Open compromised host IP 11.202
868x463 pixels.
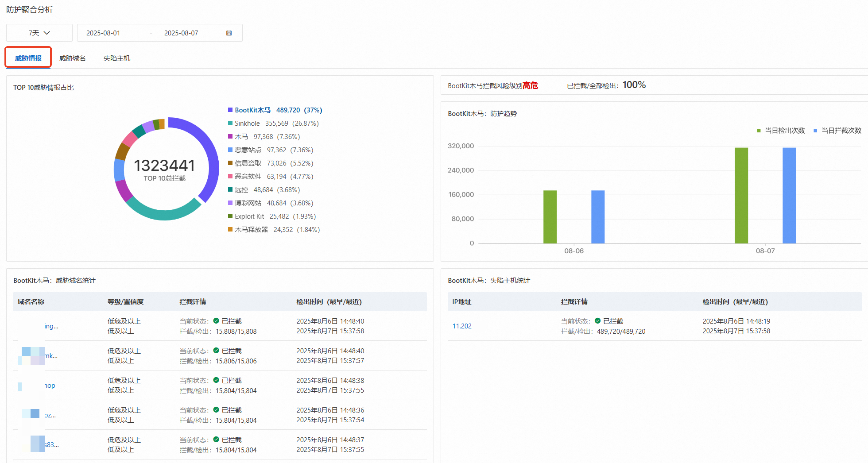[x=462, y=326]
